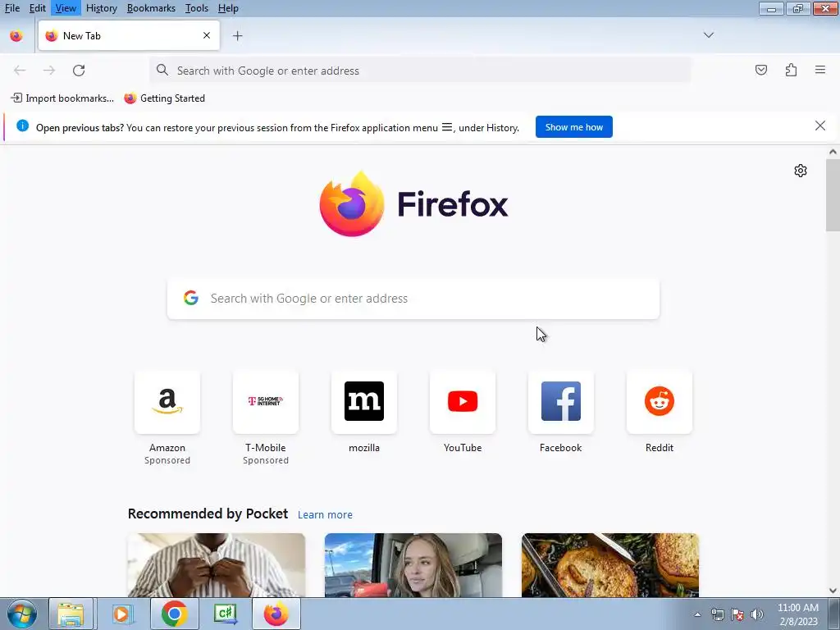Viewport: 840px width, 630px height.
Task: Open the File menu
Action: (x=11, y=8)
